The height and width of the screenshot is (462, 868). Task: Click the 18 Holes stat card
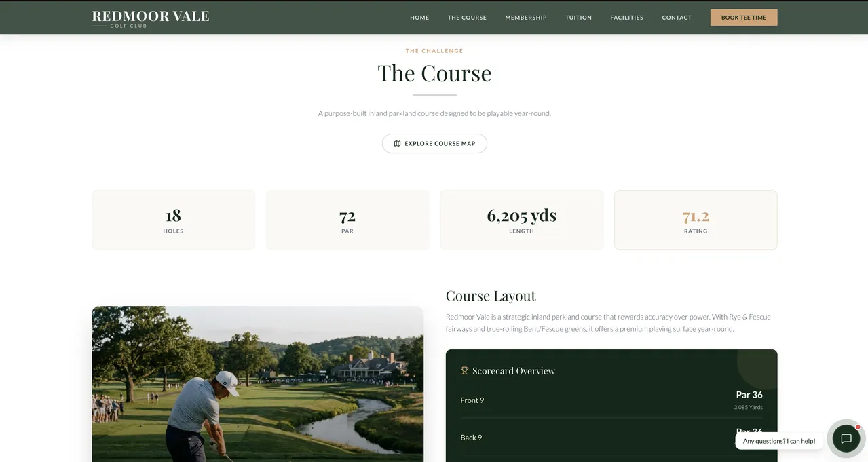point(173,220)
